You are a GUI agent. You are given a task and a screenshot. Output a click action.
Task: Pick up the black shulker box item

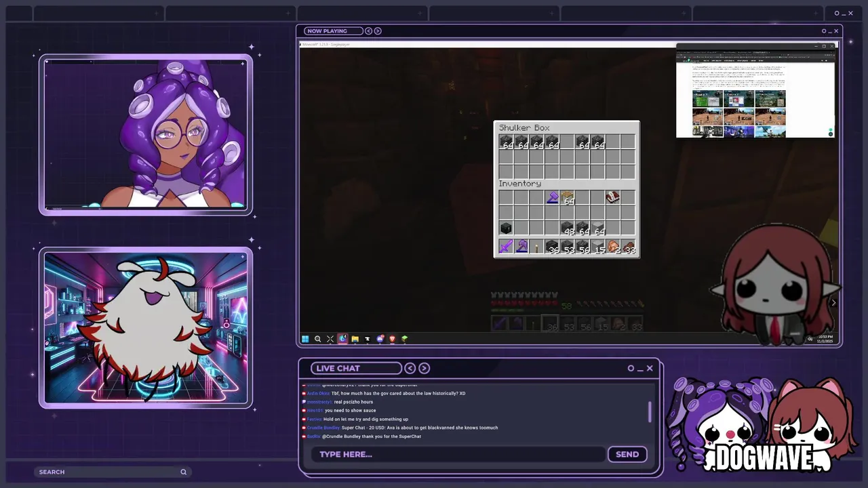(506, 228)
